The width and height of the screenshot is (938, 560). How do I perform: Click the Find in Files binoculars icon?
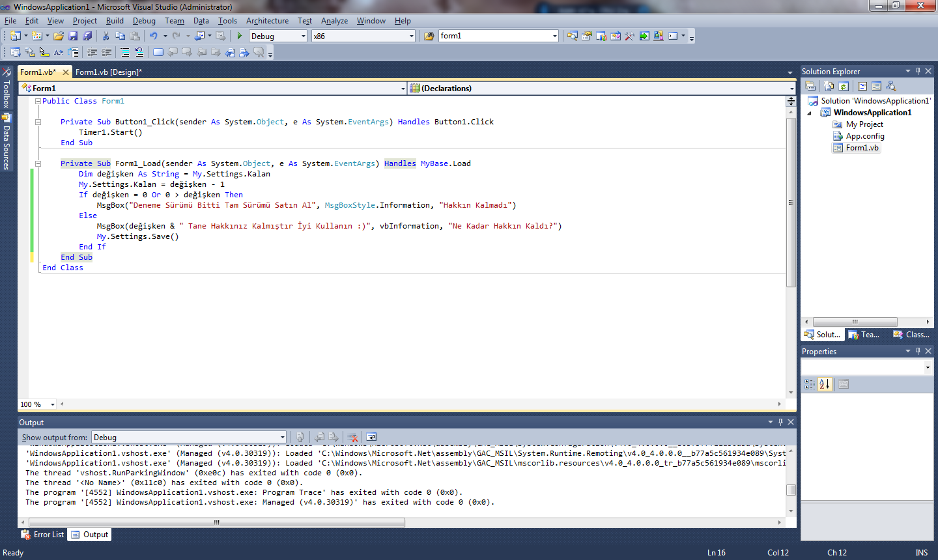[429, 36]
